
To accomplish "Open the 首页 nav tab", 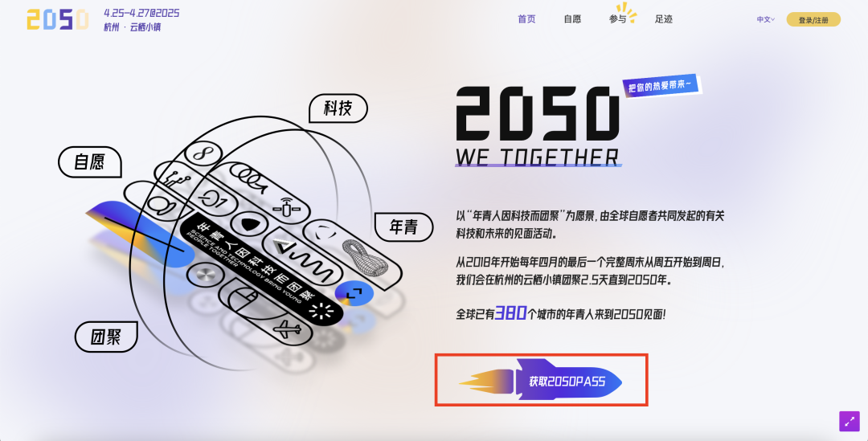I will pos(526,19).
